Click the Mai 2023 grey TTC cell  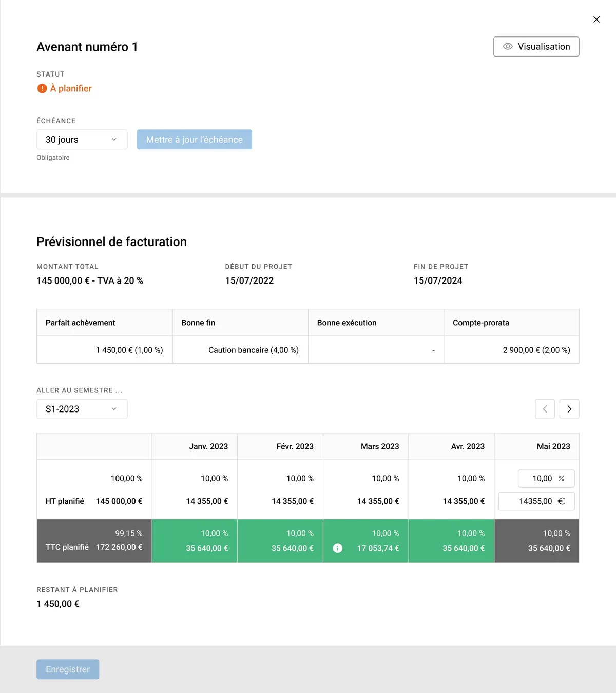536,541
